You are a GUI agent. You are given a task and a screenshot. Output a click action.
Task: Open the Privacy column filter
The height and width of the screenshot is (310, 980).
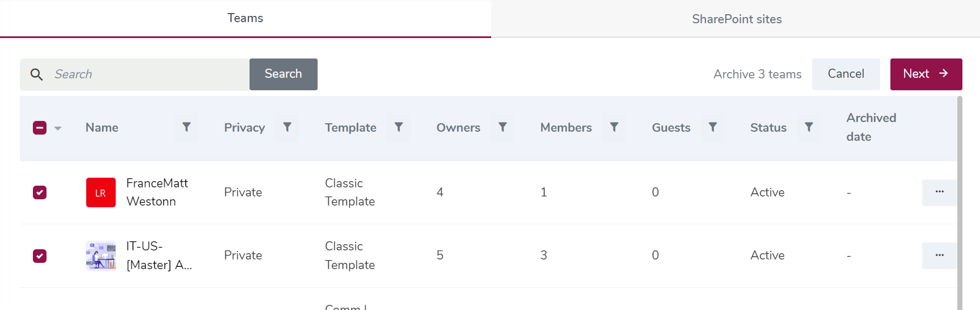coord(287,128)
